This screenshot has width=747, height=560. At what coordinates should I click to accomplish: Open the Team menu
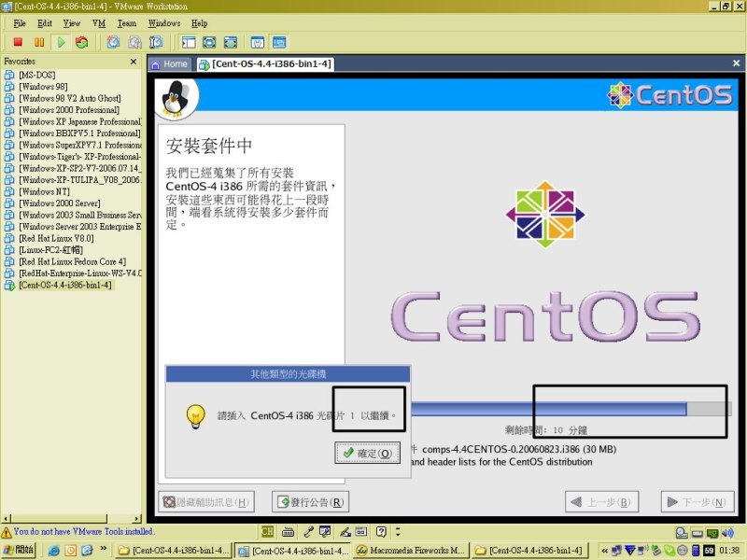(127, 22)
